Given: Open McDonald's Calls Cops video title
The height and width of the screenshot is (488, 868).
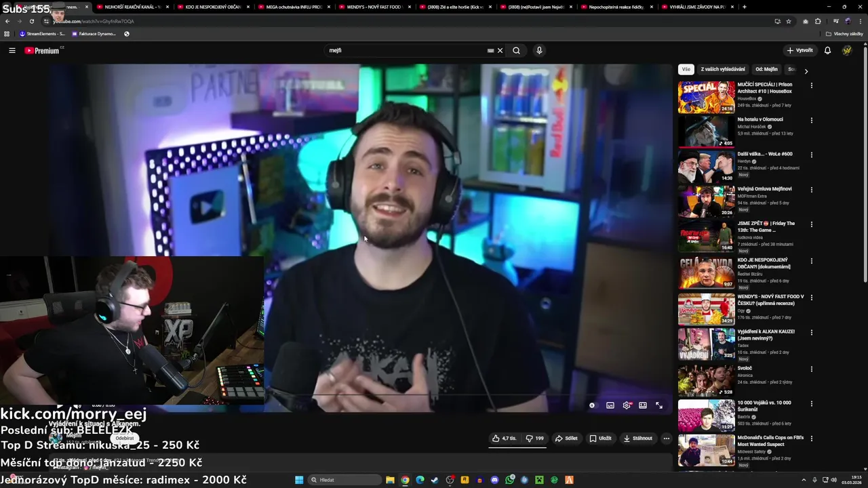Looking at the screenshot, I should click(770, 441).
